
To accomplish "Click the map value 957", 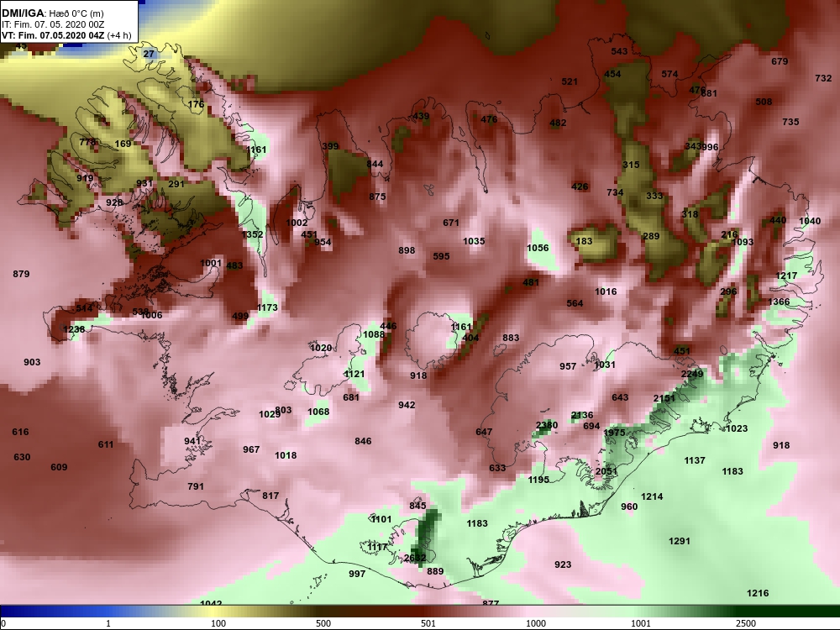I will [x=568, y=366].
